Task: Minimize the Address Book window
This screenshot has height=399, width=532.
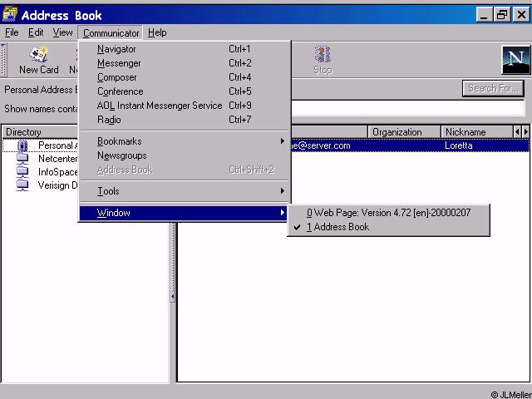Action: [x=484, y=15]
